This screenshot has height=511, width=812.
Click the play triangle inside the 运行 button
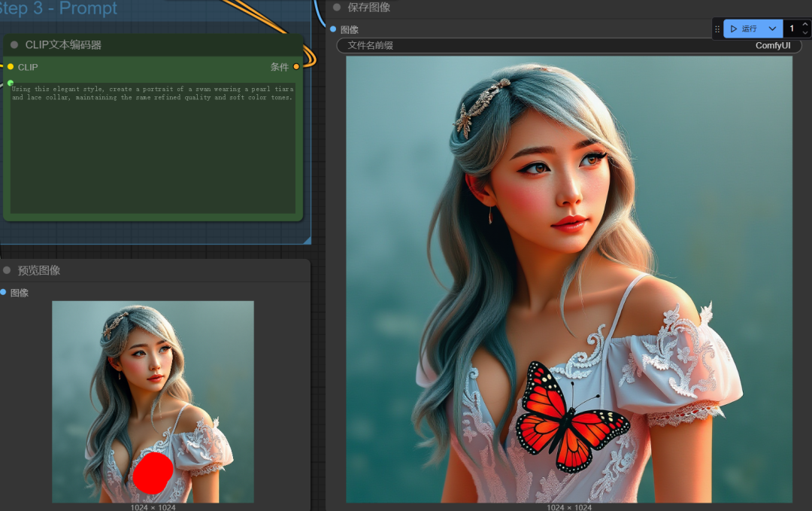pyautogui.click(x=733, y=28)
